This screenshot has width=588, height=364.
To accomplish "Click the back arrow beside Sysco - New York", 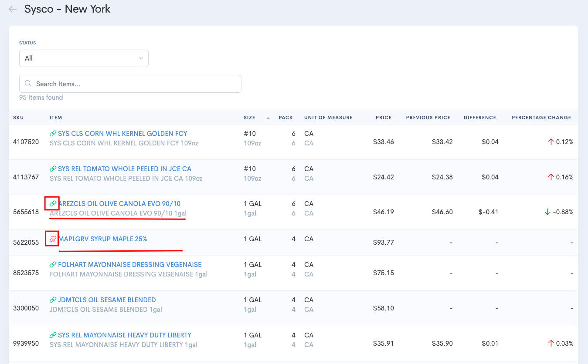I will 13,9.
